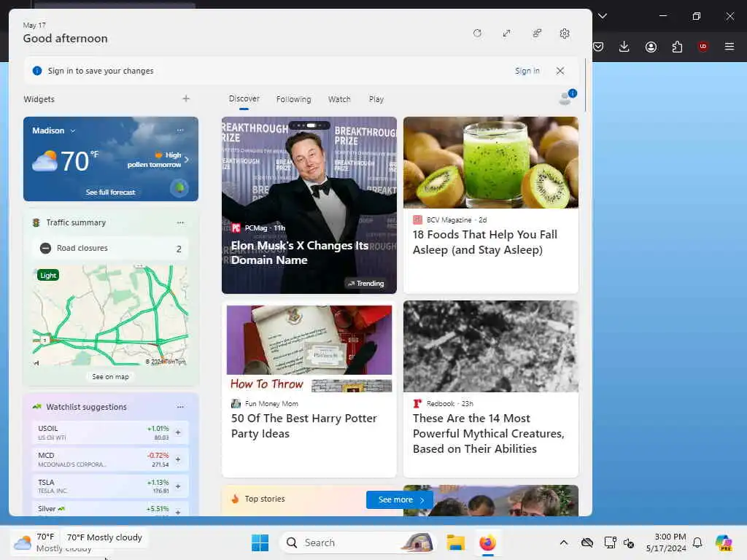The image size is (747, 560).
Task: Open Harry Potter Party Ideas article
Action: point(304,426)
